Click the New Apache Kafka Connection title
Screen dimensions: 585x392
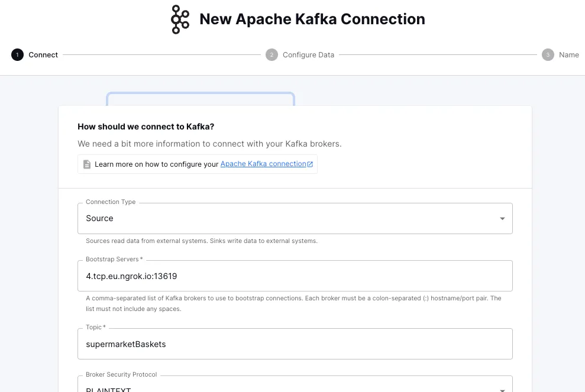[x=312, y=20]
